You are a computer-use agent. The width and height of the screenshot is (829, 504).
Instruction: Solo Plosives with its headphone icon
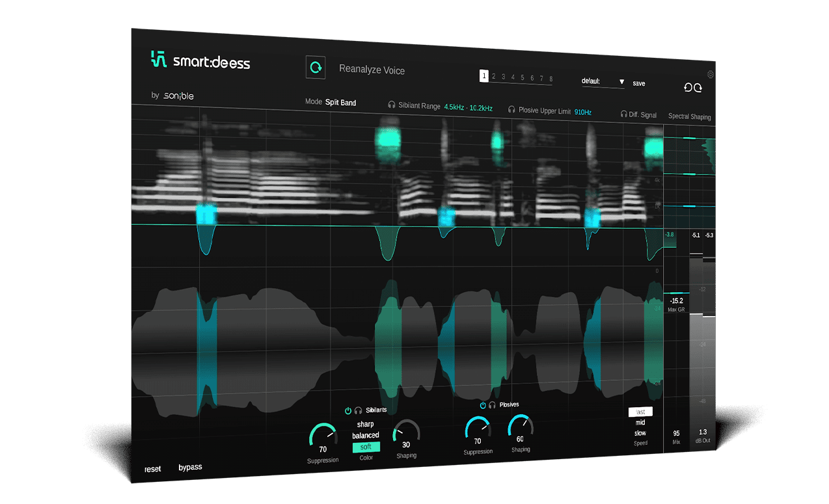click(493, 405)
